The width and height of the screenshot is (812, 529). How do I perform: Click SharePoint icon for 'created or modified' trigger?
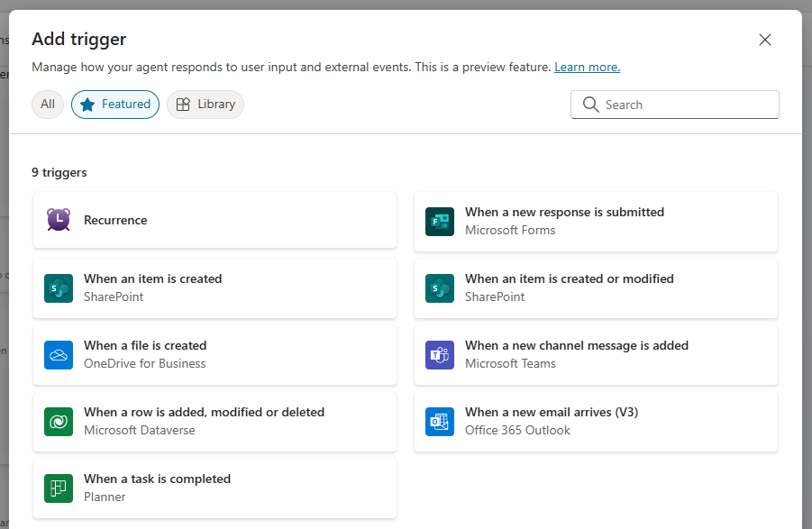tap(440, 288)
